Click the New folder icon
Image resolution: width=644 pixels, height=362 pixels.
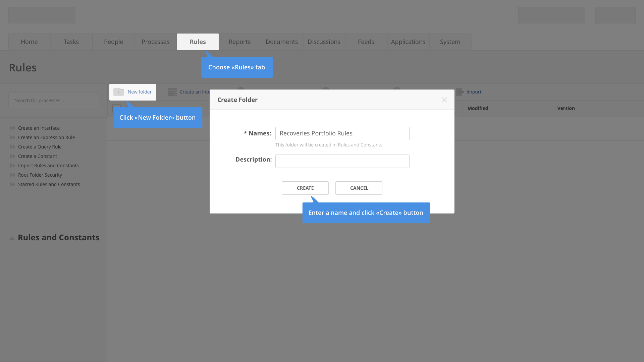(x=118, y=92)
